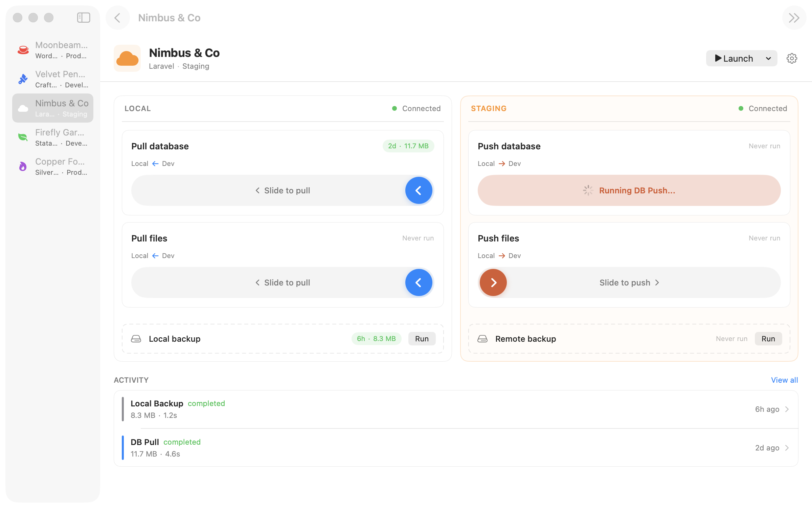Screen dimensions: 812x508
Task: Click the Push files heading
Action: (498, 238)
